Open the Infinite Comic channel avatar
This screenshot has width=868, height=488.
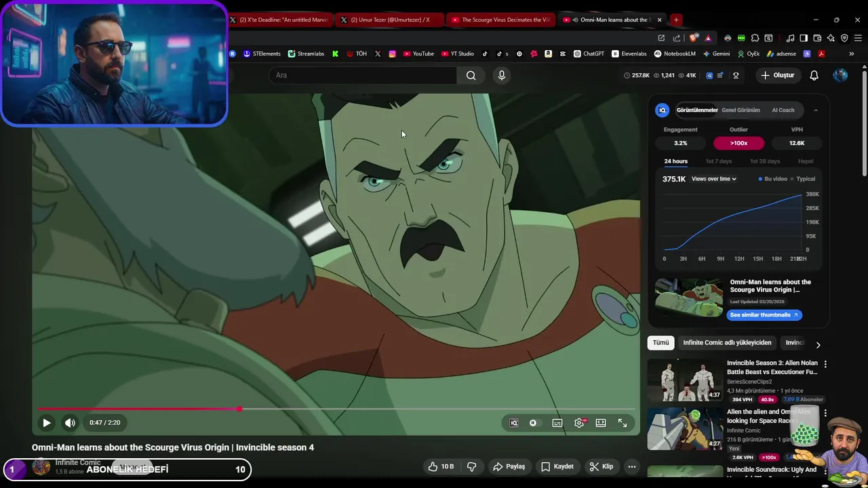41,467
